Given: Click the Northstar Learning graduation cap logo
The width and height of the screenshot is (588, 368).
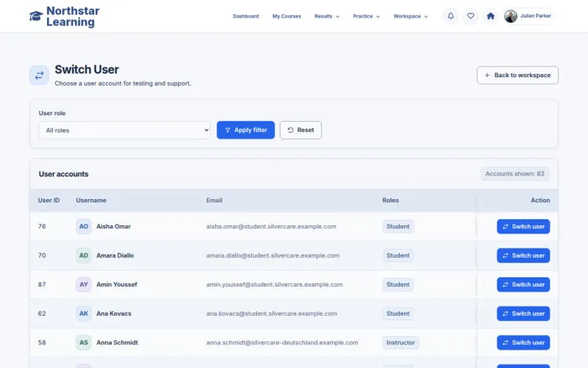Looking at the screenshot, I should [36, 16].
